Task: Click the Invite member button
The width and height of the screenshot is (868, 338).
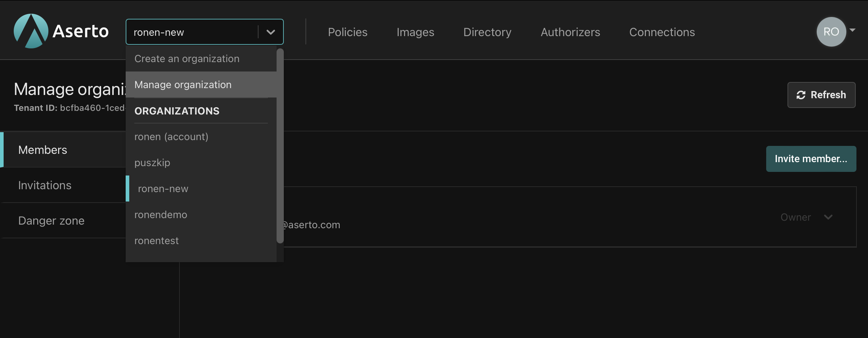Action: click(x=811, y=159)
